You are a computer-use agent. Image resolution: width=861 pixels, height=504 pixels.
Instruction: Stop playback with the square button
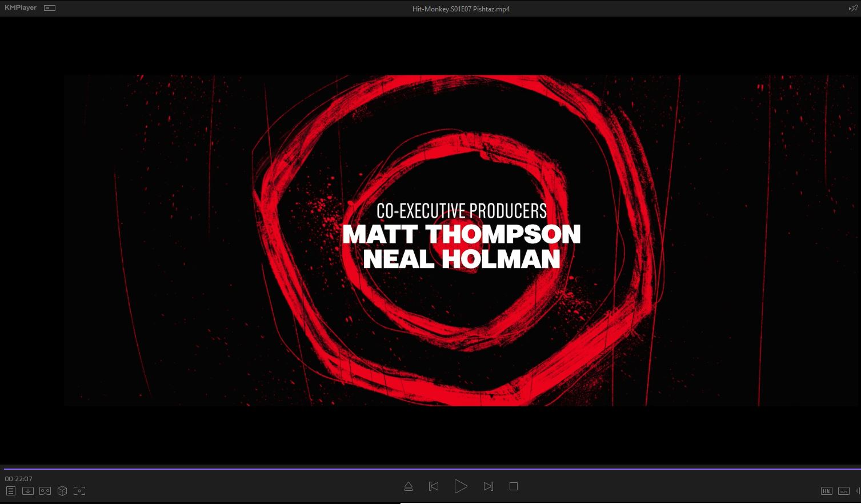(x=514, y=486)
